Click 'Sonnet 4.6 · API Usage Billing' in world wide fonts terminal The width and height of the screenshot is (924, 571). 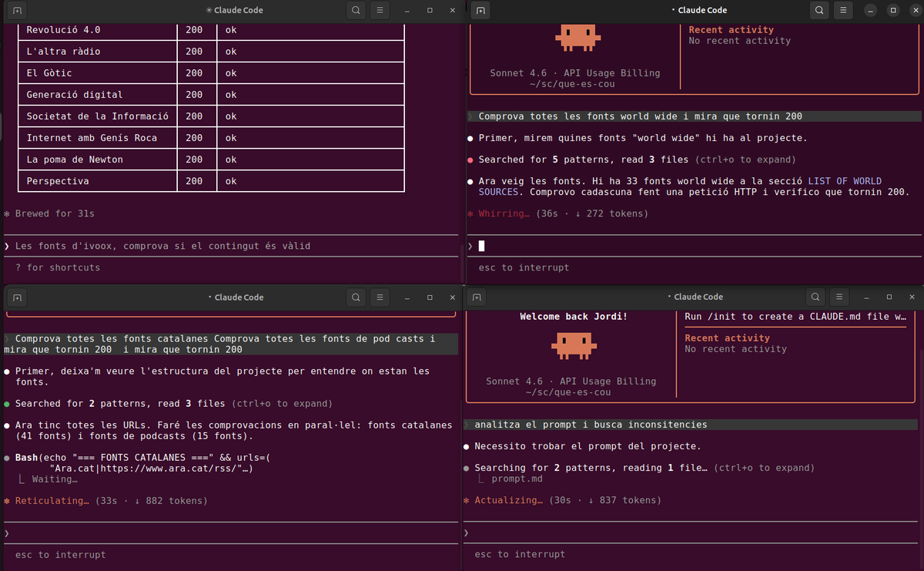click(575, 73)
